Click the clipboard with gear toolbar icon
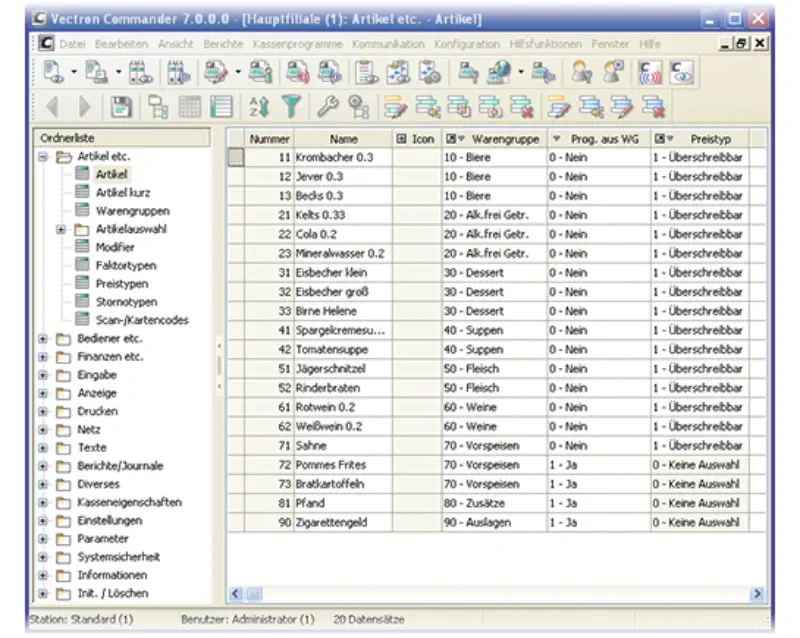 click(430, 72)
